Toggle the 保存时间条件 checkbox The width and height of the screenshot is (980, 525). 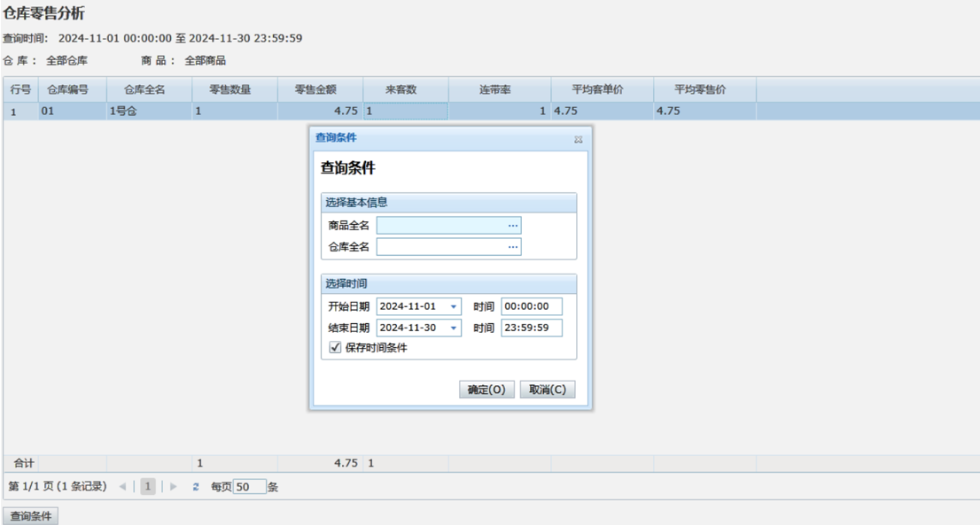[335, 348]
